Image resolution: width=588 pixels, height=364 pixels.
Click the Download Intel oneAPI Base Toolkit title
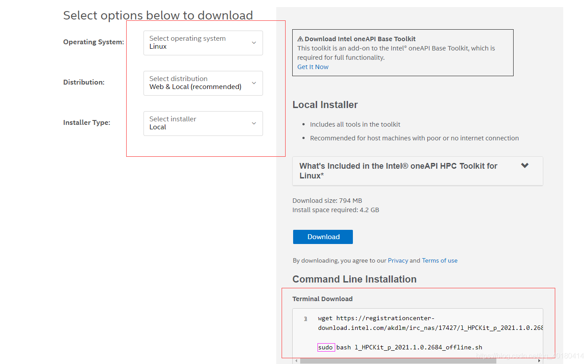coord(360,39)
